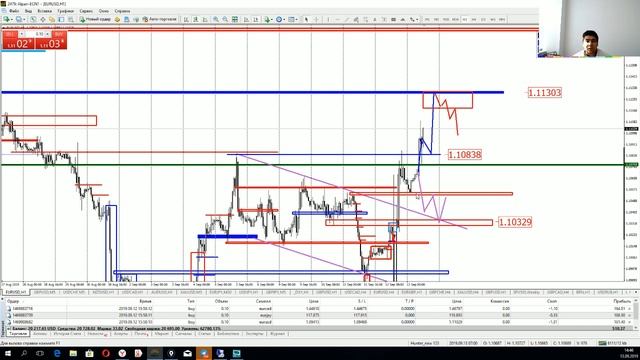Click the gold coin MetaEditor icon

click(117, 19)
